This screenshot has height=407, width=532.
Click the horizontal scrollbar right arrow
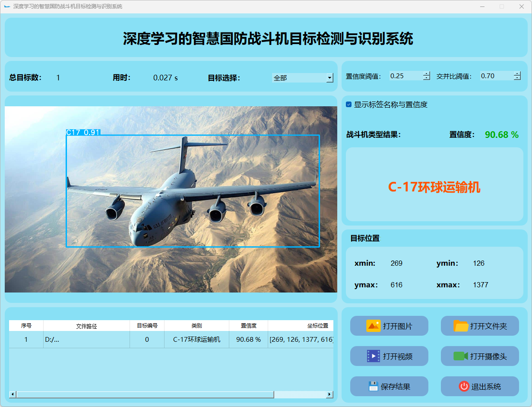click(329, 394)
